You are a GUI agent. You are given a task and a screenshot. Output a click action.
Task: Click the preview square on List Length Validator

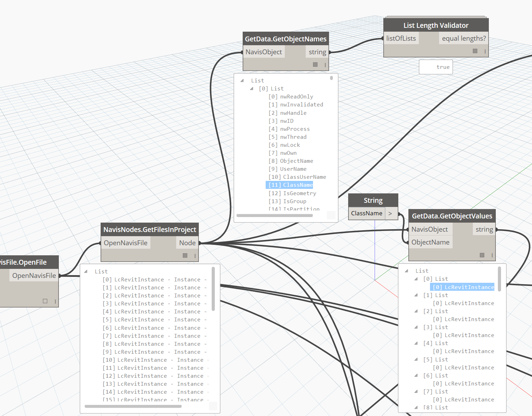(475, 51)
